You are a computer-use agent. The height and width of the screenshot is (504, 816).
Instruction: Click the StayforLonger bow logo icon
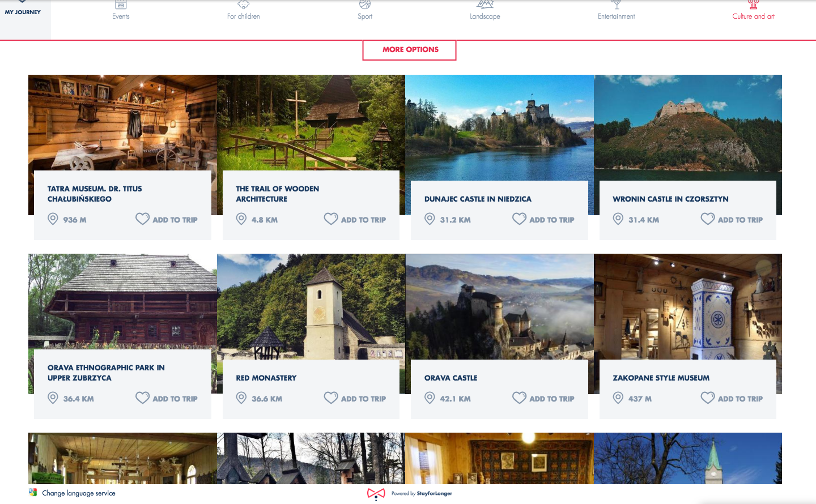[376, 493]
